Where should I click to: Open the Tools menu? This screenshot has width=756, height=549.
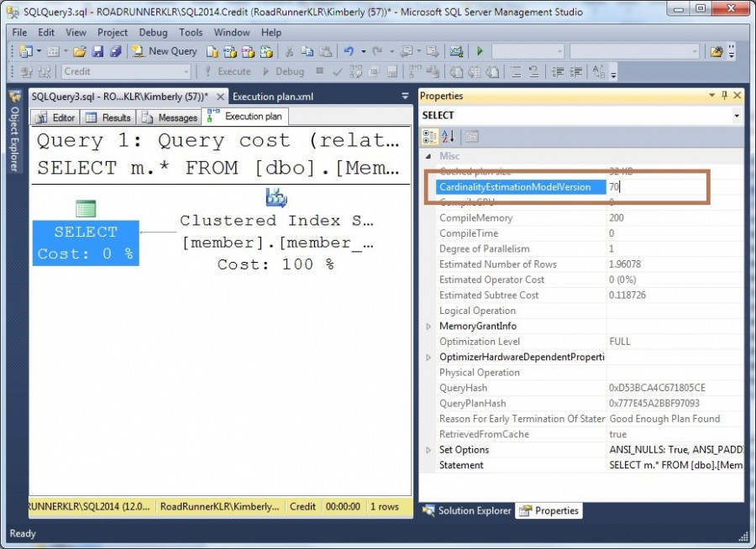pos(191,33)
